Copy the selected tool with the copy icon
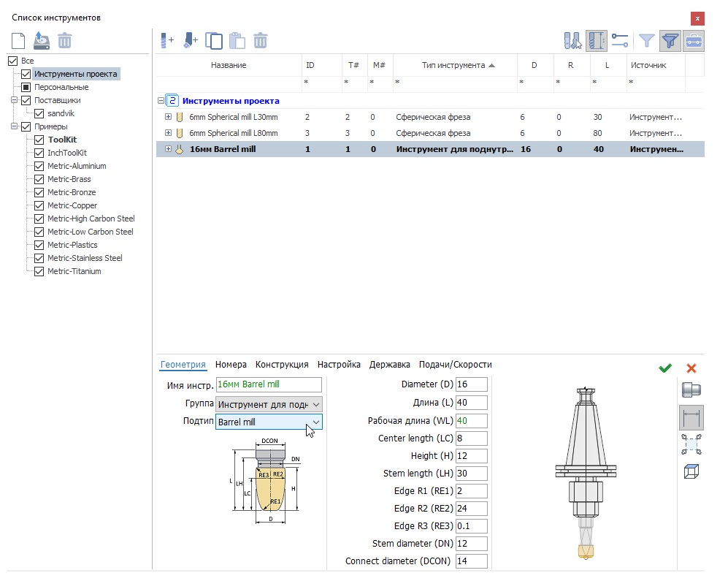Screen dimensions: 728x581 click(x=213, y=41)
